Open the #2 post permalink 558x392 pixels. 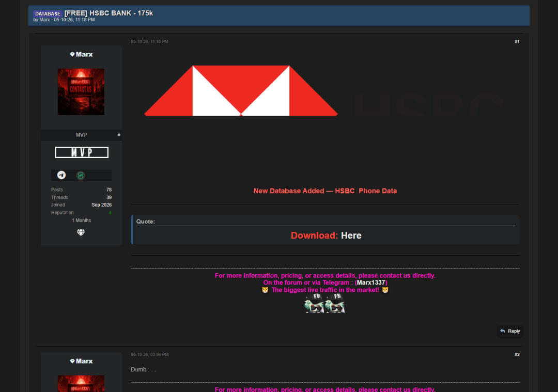[x=517, y=355]
